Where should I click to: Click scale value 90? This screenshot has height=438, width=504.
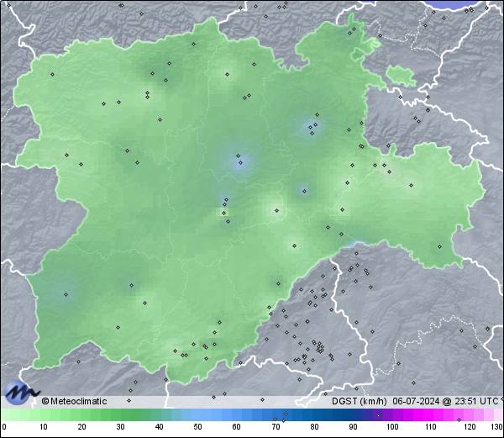click(354, 427)
